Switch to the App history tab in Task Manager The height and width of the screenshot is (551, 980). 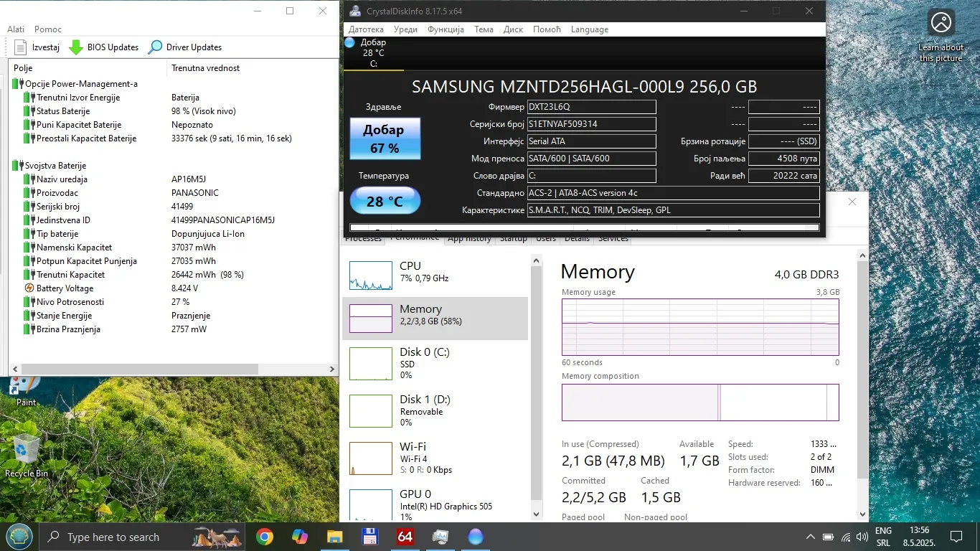[469, 238]
